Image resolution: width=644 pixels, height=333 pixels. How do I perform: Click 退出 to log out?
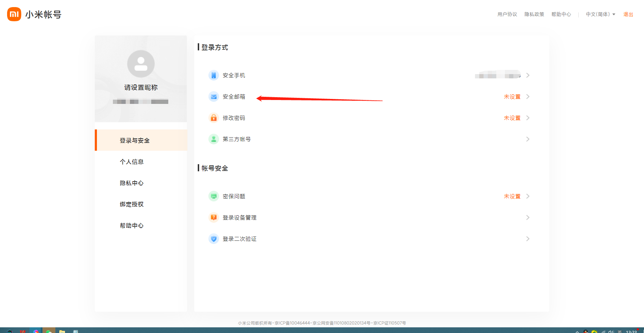pyautogui.click(x=628, y=14)
